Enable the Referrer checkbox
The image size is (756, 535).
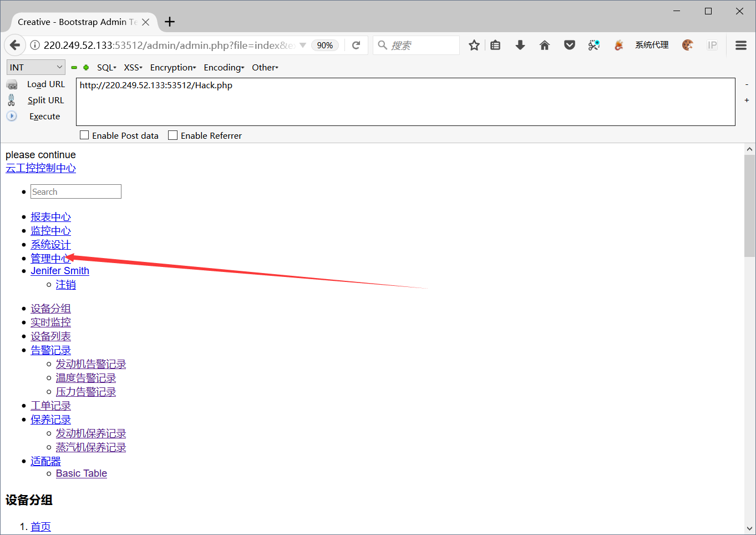pyautogui.click(x=172, y=135)
